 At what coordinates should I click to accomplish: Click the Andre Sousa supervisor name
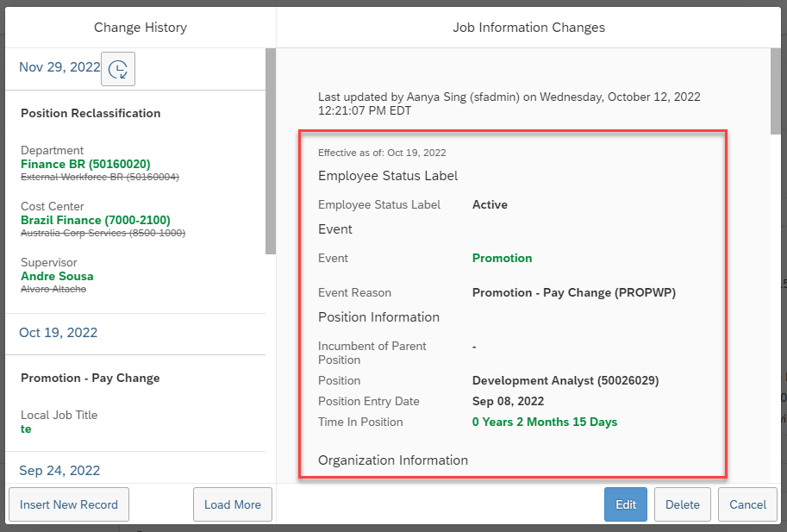(57, 277)
